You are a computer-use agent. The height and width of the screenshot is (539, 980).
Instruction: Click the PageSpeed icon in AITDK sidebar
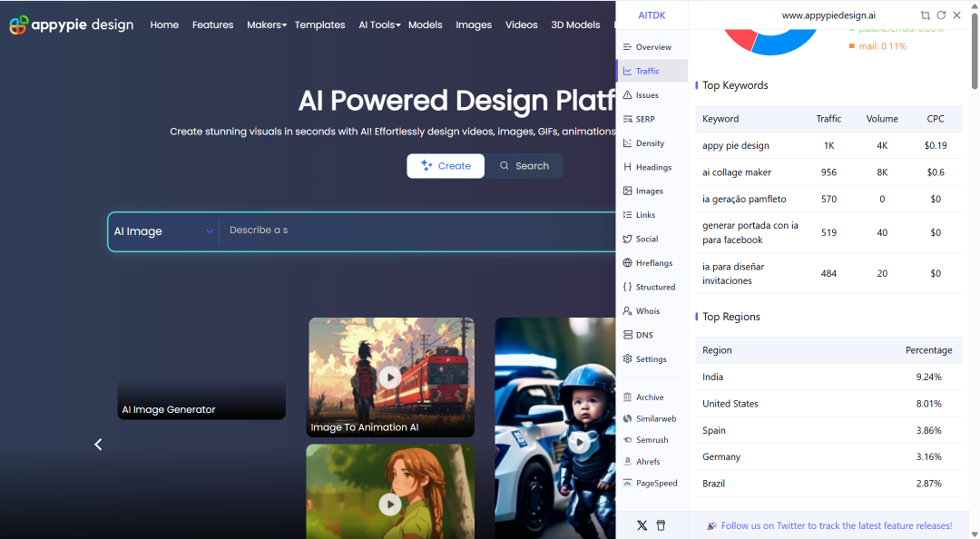pos(628,483)
